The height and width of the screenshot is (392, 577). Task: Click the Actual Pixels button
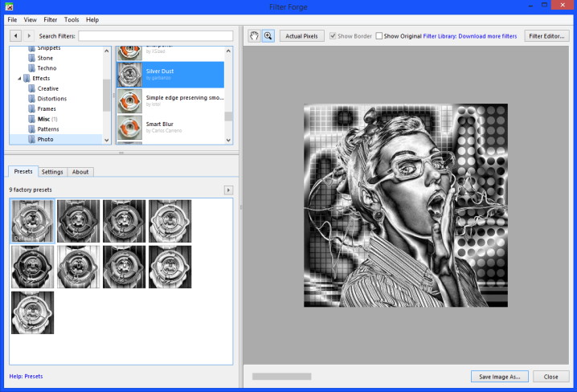click(x=301, y=36)
